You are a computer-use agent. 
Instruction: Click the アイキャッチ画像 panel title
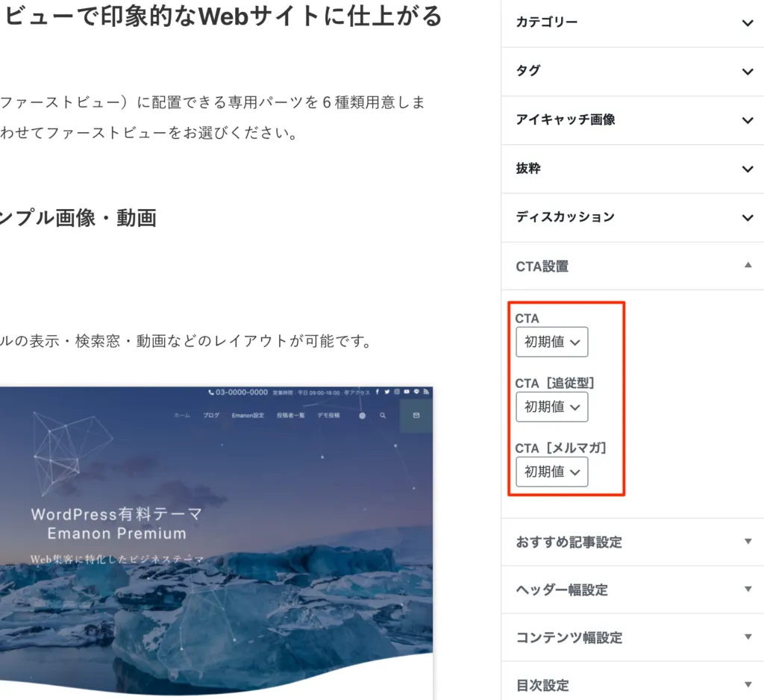tap(566, 119)
